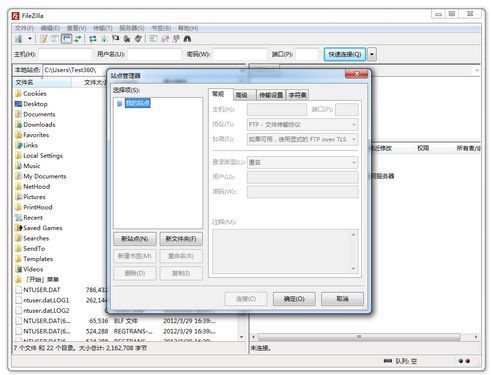The height and width of the screenshot is (375, 492).
Task: Open the 查看(V) menu
Action: point(76,28)
